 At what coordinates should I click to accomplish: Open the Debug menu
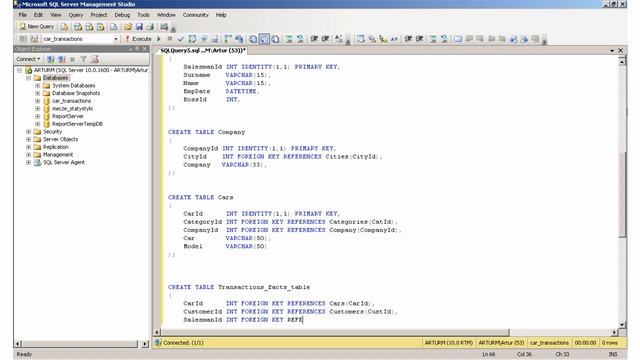tap(122, 15)
